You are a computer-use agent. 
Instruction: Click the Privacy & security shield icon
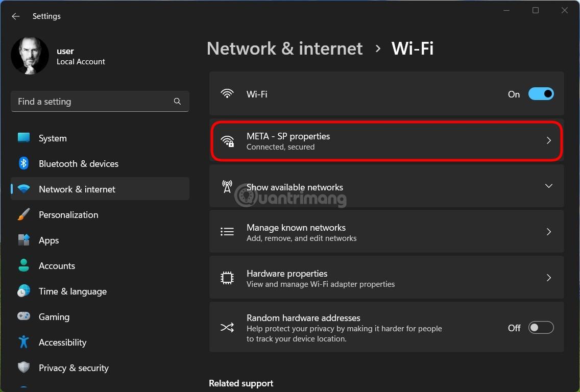point(23,367)
